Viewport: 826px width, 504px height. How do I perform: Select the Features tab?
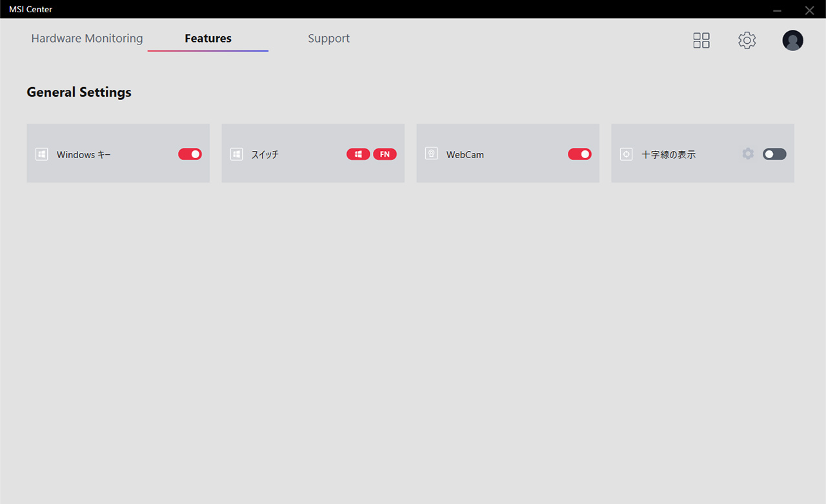[x=208, y=39]
